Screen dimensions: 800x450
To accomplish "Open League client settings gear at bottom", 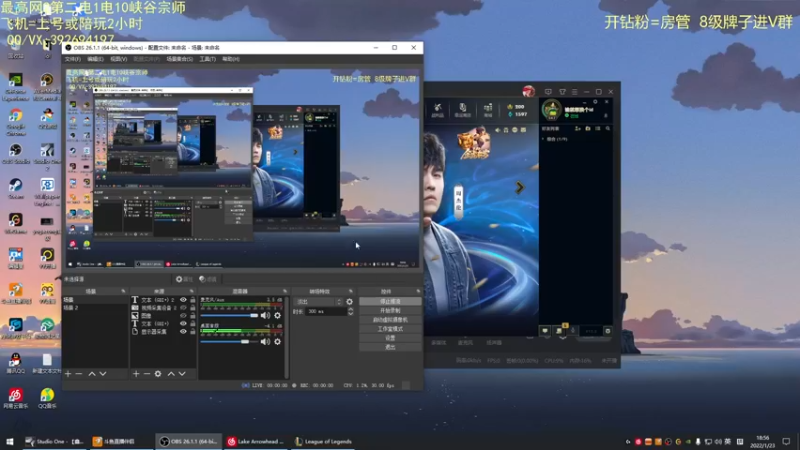I will 608,331.
